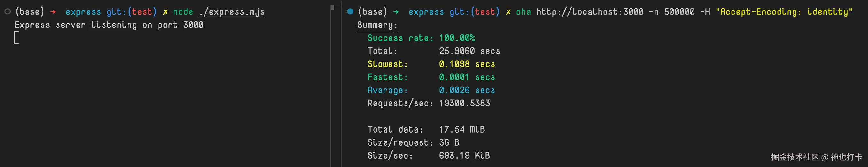Viewport: 868px width, 167px height.
Task: Click the Fastest 0.0001 secs line
Action: 431,77
